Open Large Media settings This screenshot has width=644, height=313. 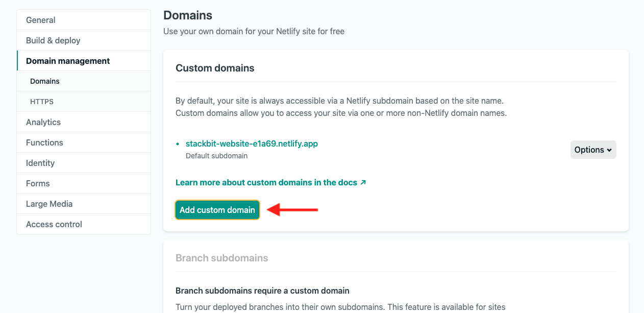pyautogui.click(x=84, y=204)
